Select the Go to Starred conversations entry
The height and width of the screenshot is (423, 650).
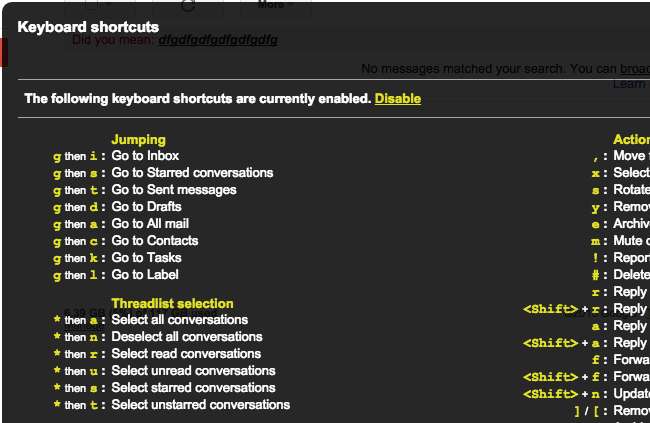(x=192, y=173)
